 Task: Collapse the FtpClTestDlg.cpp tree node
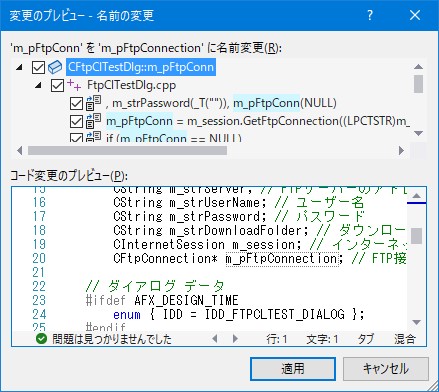[38, 86]
